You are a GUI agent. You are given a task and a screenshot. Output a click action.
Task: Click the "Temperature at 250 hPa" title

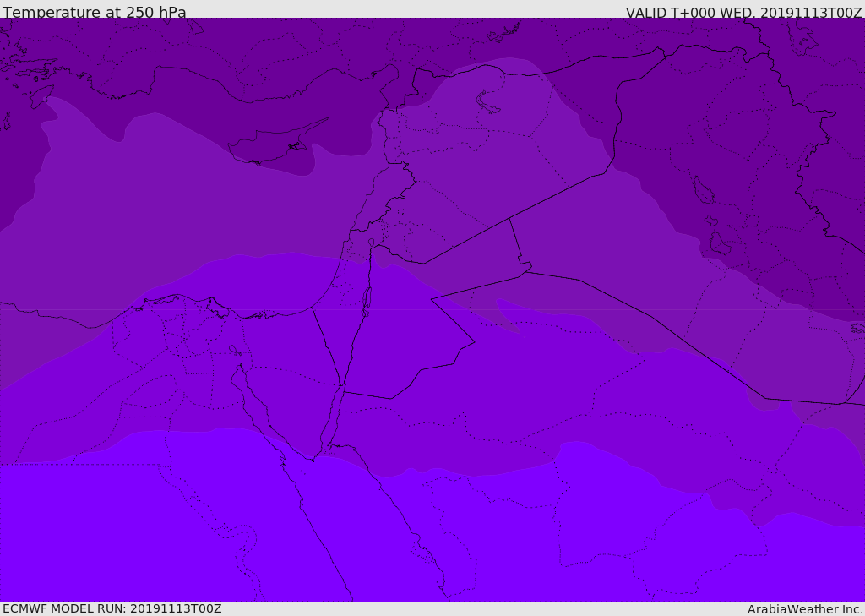[x=94, y=13]
